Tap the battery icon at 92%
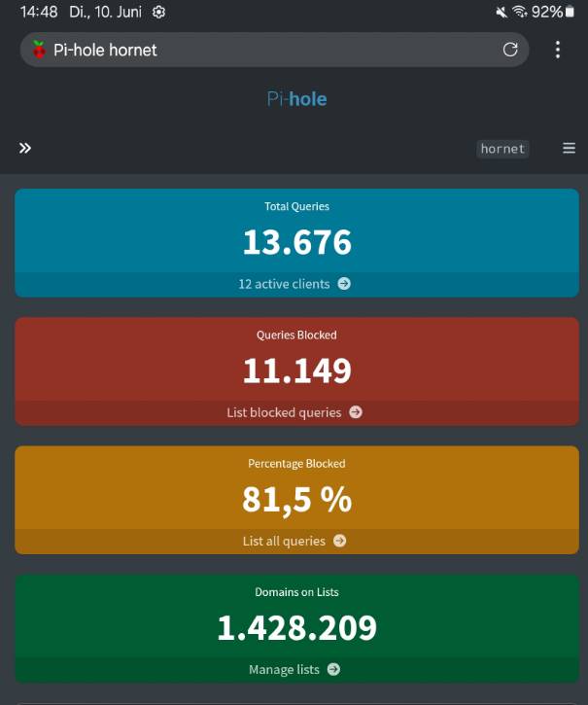 (x=570, y=12)
